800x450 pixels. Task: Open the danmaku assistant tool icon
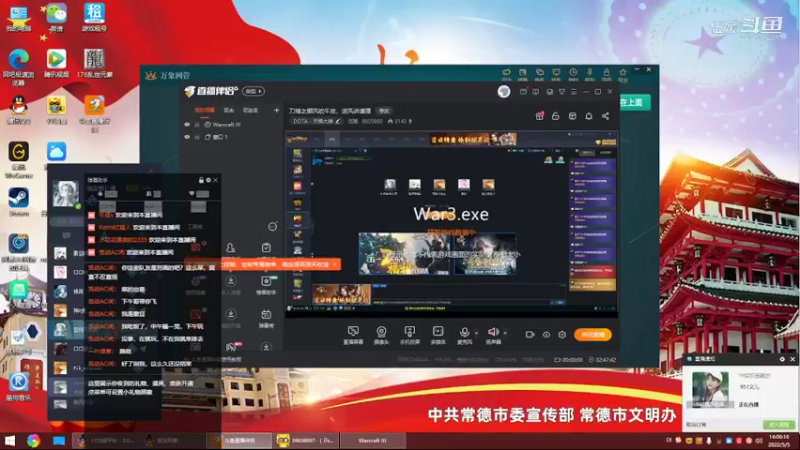(266, 282)
